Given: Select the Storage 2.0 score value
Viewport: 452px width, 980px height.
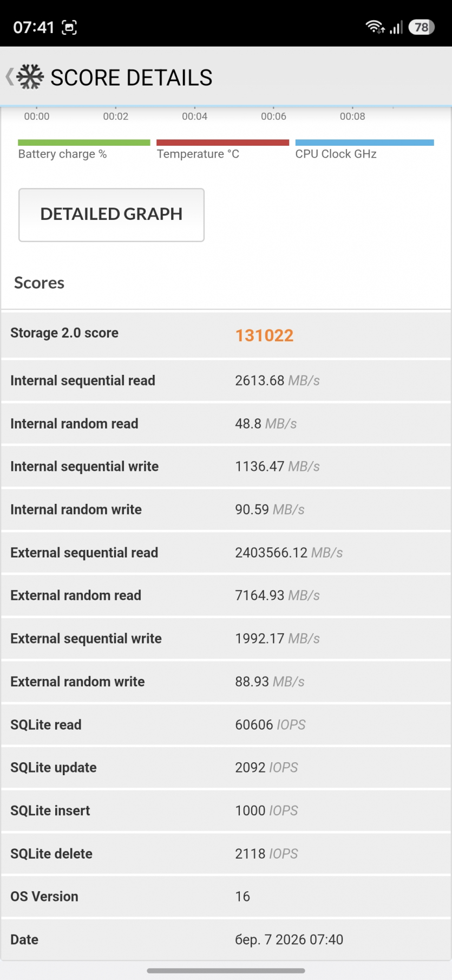Looking at the screenshot, I should click(x=264, y=335).
